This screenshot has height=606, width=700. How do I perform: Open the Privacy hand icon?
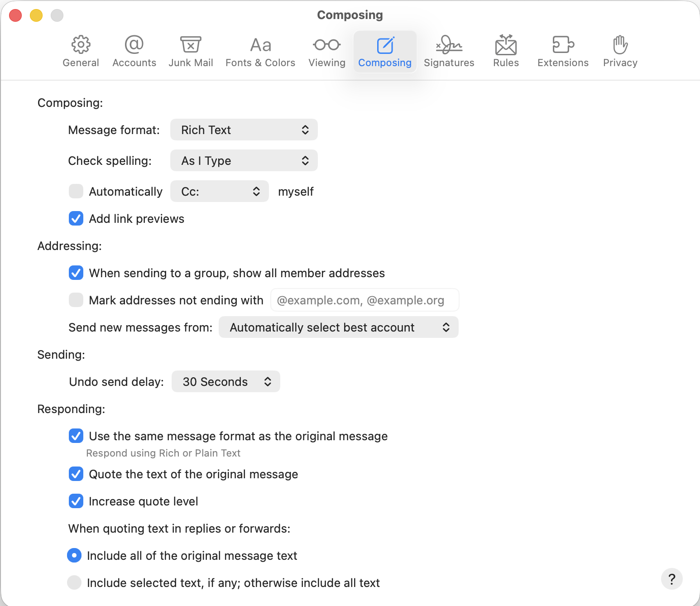point(620,45)
